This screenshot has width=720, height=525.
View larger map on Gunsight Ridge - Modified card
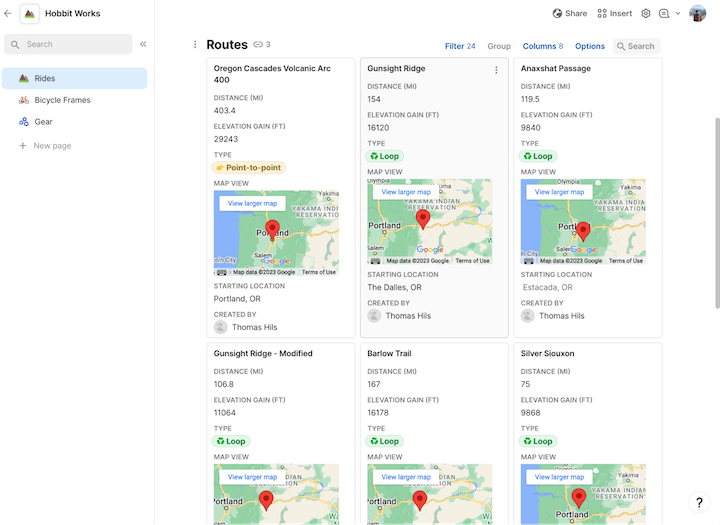tap(252, 477)
